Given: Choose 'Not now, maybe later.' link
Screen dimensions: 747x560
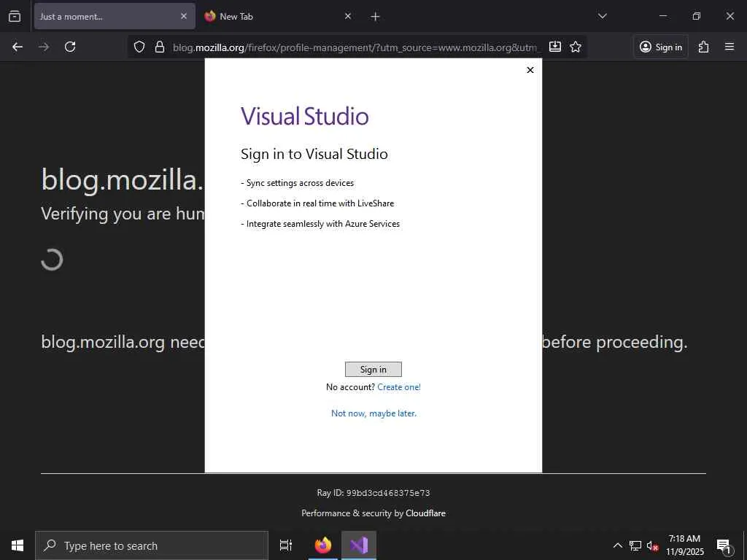Looking at the screenshot, I should coord(374,413).
